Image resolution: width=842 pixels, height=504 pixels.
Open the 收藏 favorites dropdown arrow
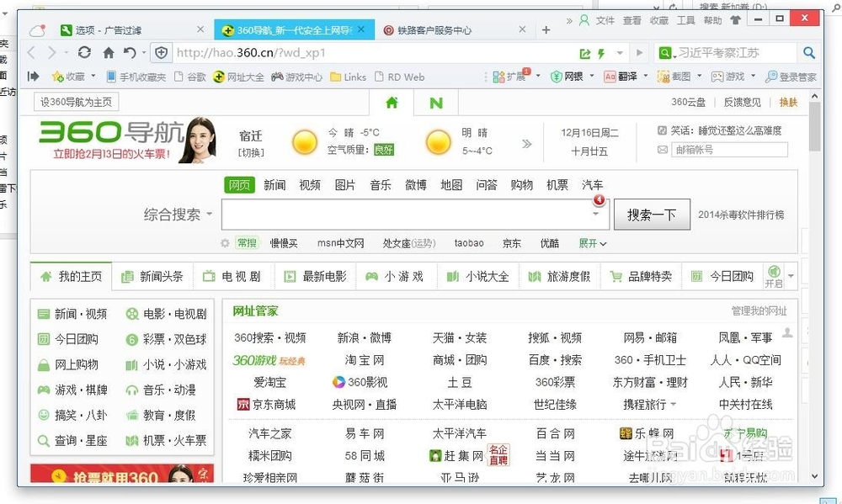click(93, 77)
